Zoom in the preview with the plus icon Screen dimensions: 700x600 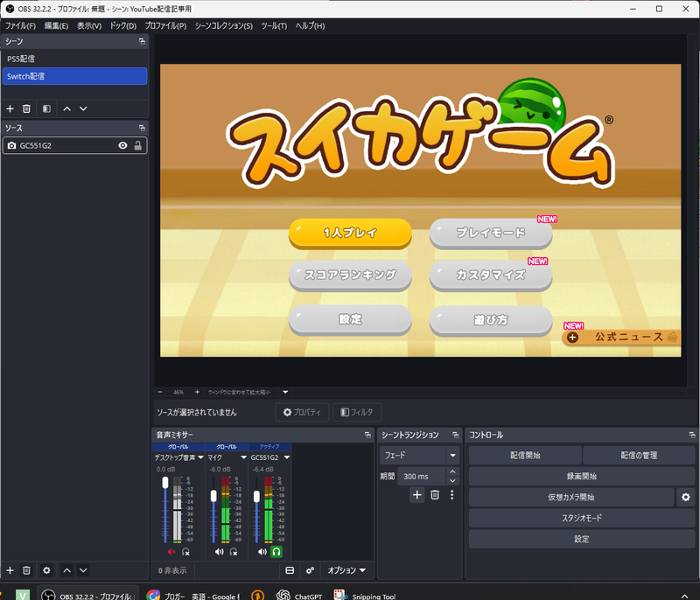(197, 392)
